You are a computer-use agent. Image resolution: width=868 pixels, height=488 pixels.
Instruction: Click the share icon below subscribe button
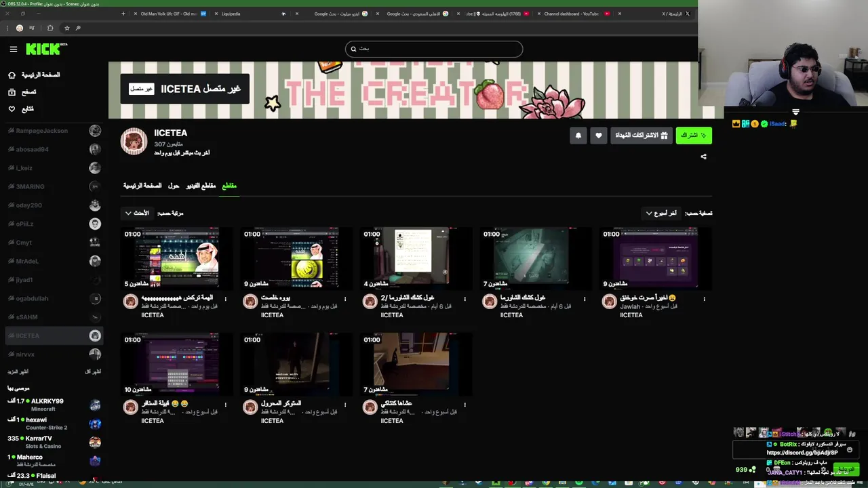tap(703, 157)
